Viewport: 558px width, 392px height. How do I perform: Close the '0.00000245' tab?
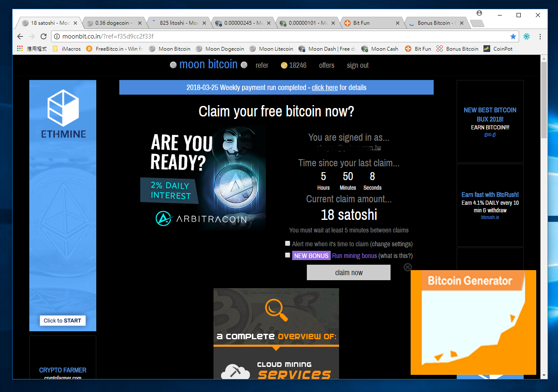(269, 23)
